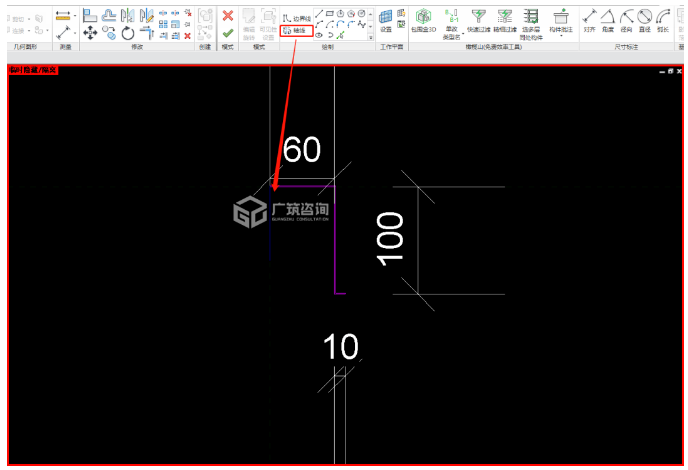Open Work Plane Set button
Image resolution: width=688 pixels, height=470 pixels.
tap(386, 20)
